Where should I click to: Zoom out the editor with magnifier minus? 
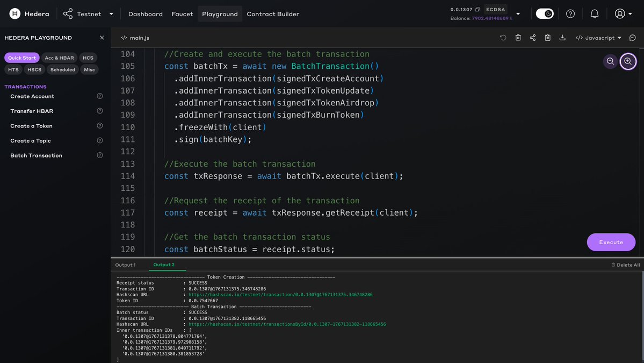tap(610, 61)
